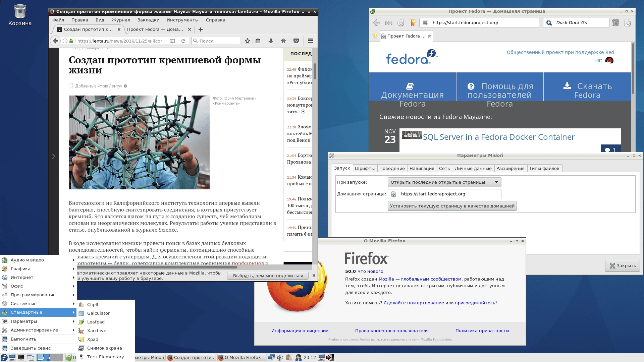Click the Закрыть button in Midori preferences

coord(623,266)
